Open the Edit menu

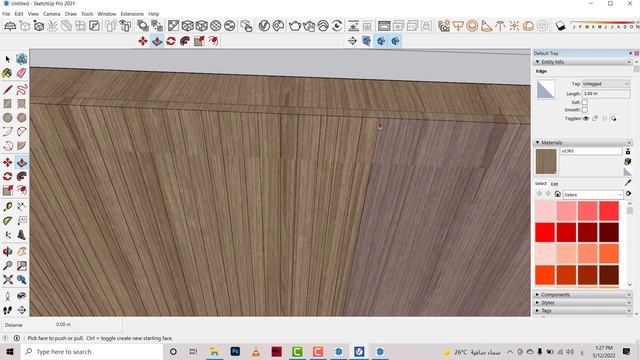point(19,14)
